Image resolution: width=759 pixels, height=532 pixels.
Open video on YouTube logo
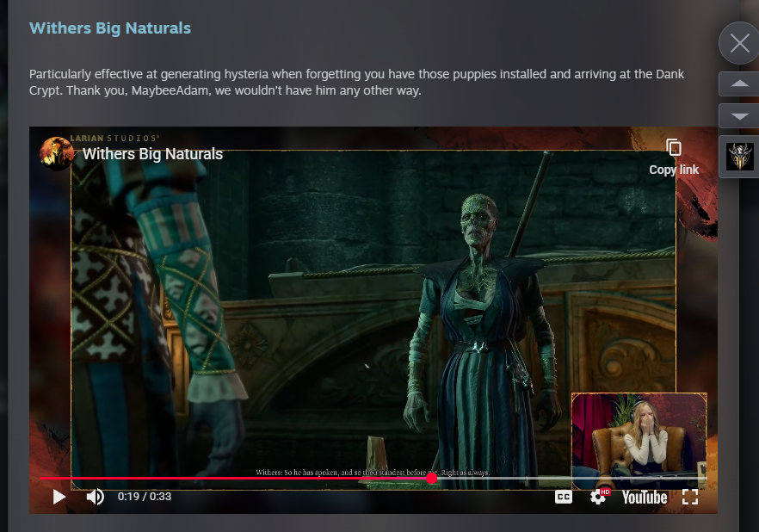pos(645,498)
